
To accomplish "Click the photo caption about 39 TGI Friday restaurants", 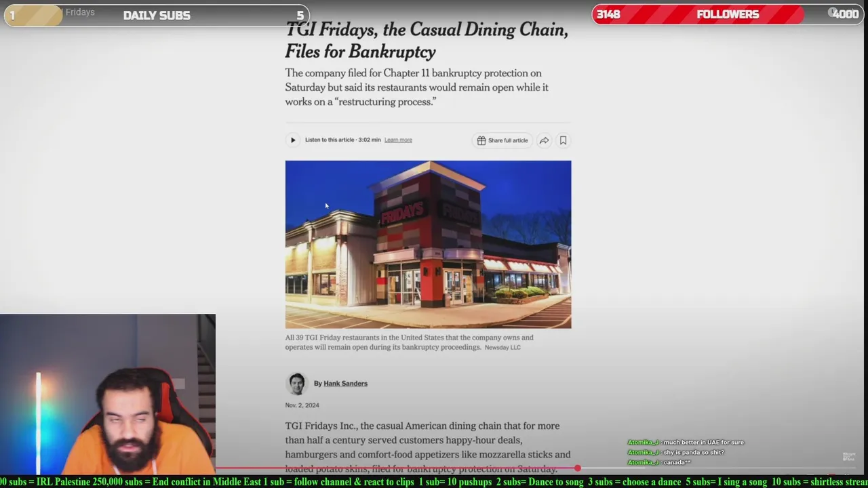I will [409, 342].
